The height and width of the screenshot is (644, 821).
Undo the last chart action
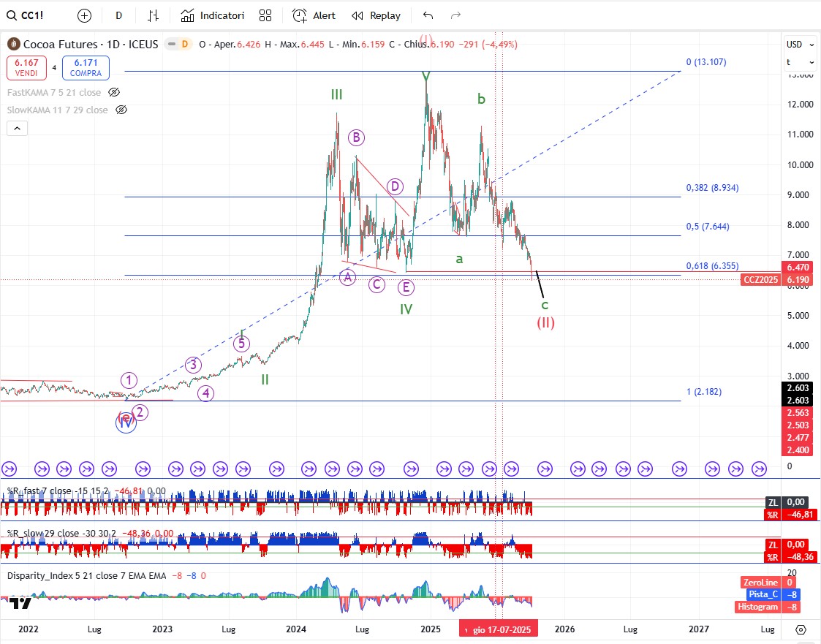point(428,15)
